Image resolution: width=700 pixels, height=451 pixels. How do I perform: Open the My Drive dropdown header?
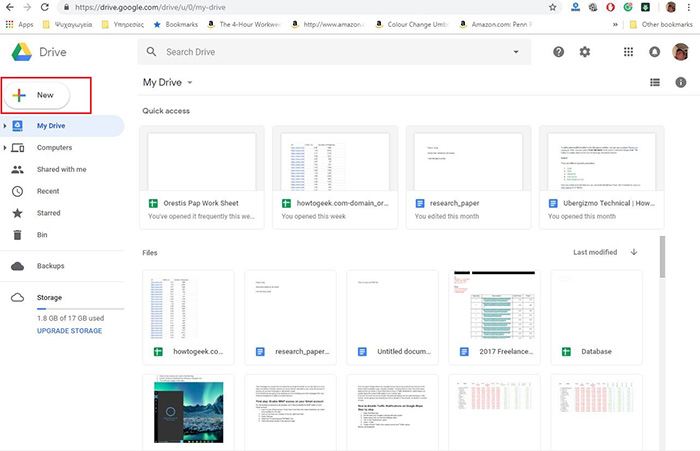point(167,82)
